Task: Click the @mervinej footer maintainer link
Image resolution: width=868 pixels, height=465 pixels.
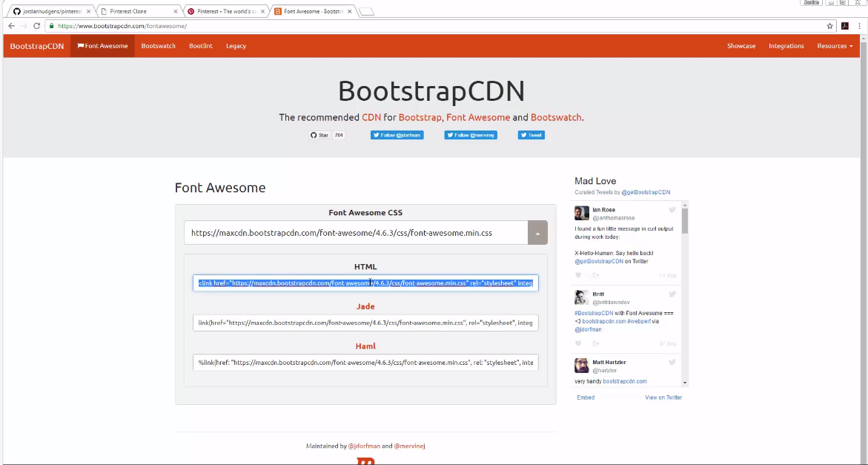Action: point(410,446)
